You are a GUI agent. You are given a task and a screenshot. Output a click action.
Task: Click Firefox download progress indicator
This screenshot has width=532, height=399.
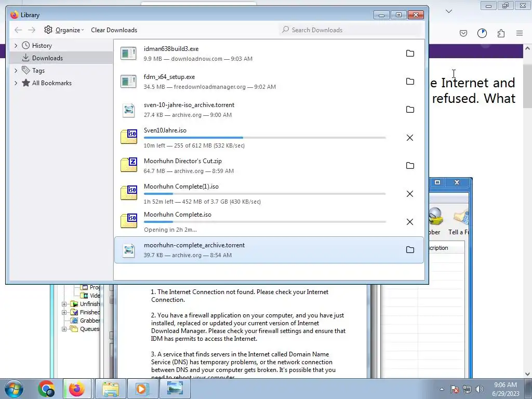(x=482, y=33)
